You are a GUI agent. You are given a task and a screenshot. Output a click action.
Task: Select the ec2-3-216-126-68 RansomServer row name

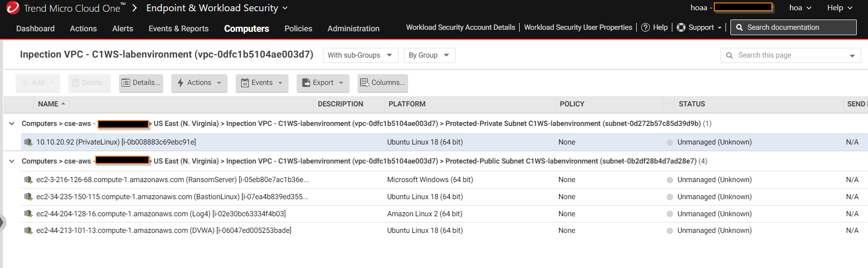tap(172, 180)
